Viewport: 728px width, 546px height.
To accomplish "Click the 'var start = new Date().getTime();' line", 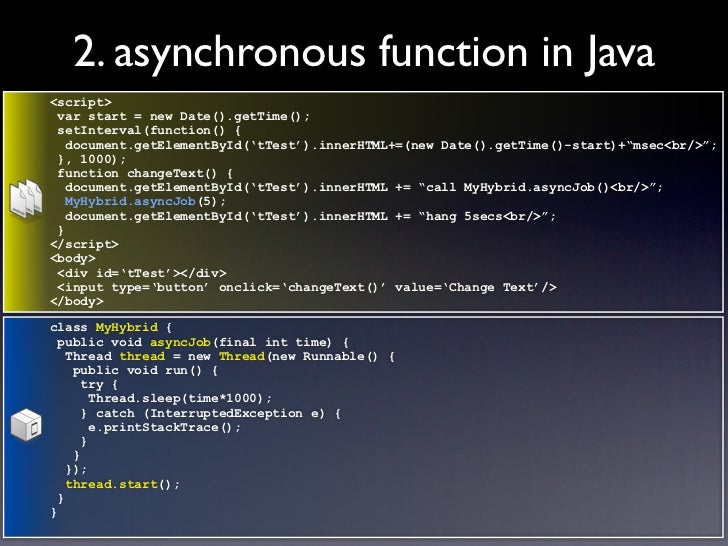I will (183, 117).
